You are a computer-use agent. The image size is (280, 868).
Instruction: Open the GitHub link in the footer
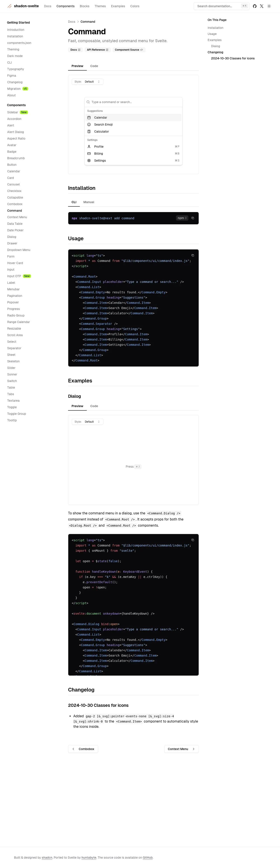(x=148, y=858)
